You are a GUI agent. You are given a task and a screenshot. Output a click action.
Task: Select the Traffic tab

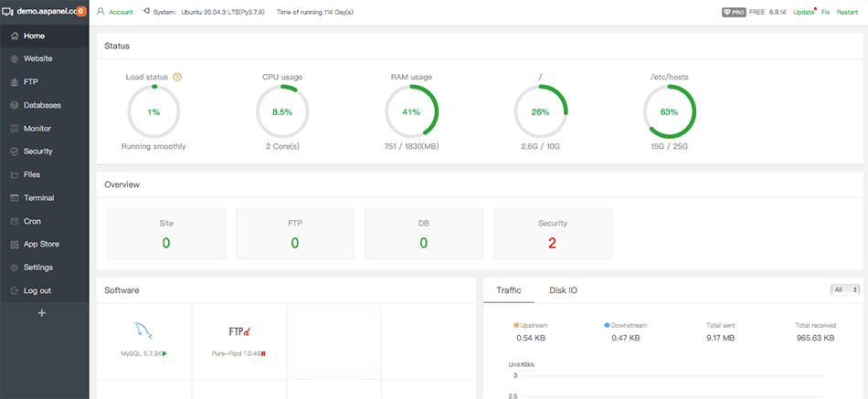coord(509,290)
